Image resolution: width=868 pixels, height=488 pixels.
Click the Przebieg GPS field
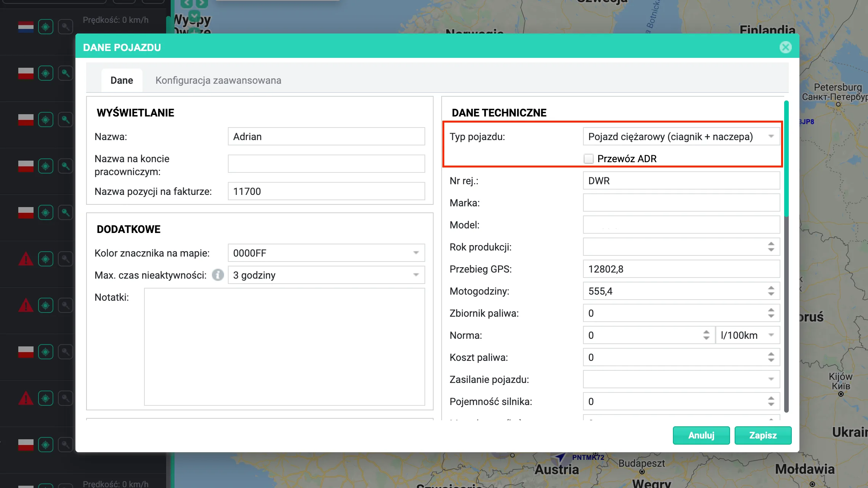[681, 269]
